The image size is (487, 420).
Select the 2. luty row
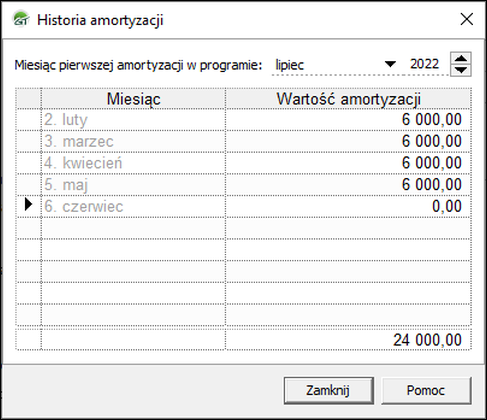(243, 120)
